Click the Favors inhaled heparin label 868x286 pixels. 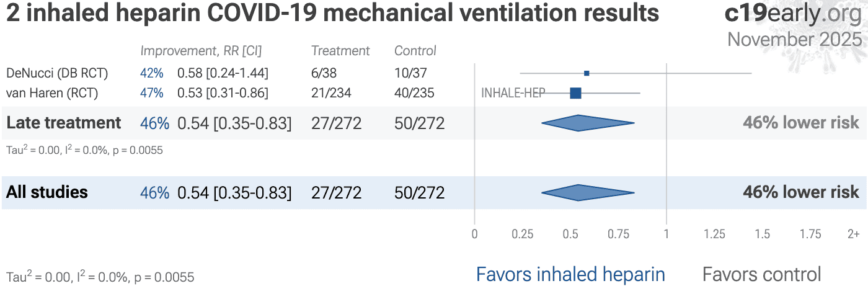pos(570,274)
